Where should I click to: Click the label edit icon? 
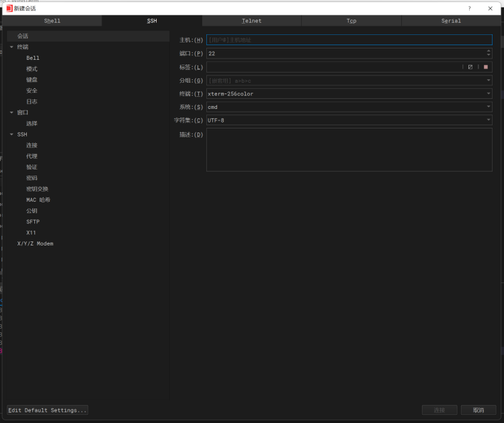470,67
